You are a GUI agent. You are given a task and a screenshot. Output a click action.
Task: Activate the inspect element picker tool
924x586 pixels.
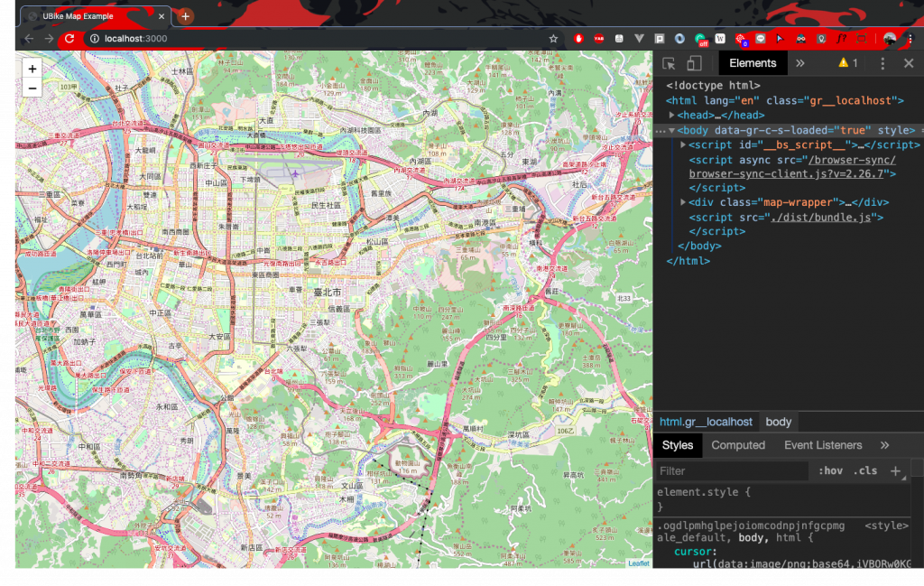669,64
